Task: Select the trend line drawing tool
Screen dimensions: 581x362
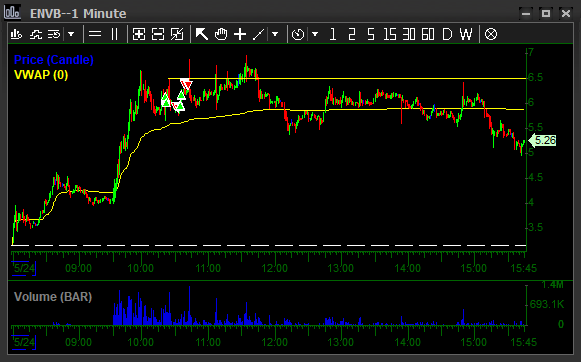Action: [259, 34]
